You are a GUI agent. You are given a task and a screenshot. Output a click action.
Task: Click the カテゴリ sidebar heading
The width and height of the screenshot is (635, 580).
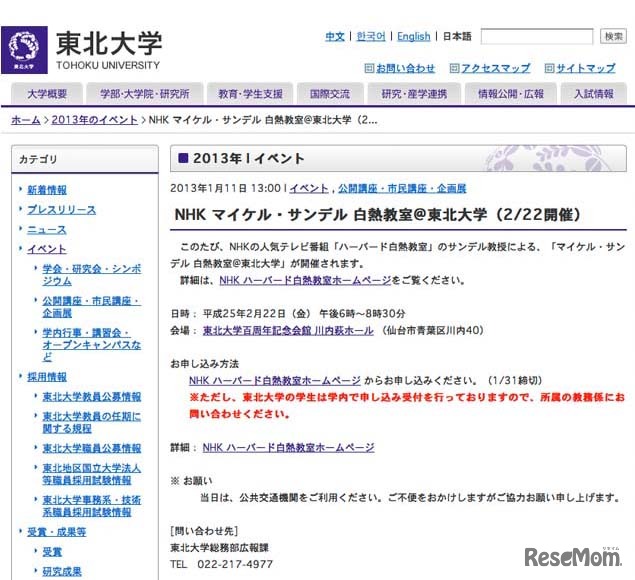coord(38,159)
